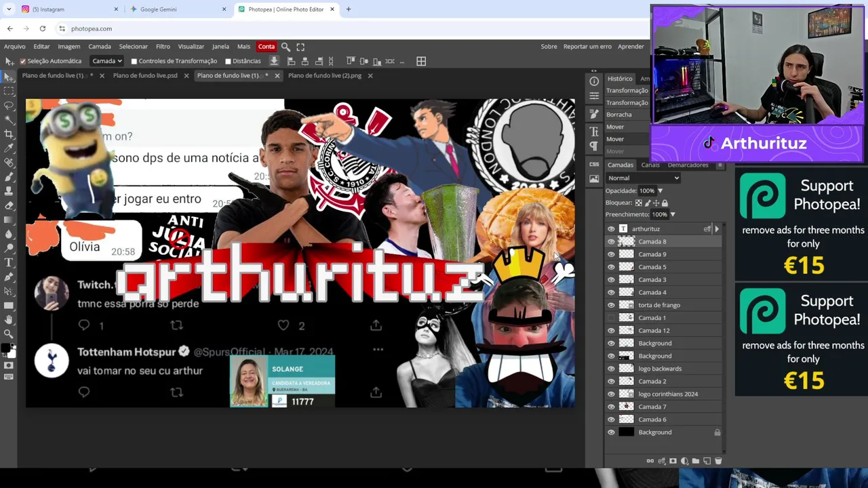Select the Rectangle shape tool
The height and width of the screenshot is (488, 868).
click(x=9, y=305)
